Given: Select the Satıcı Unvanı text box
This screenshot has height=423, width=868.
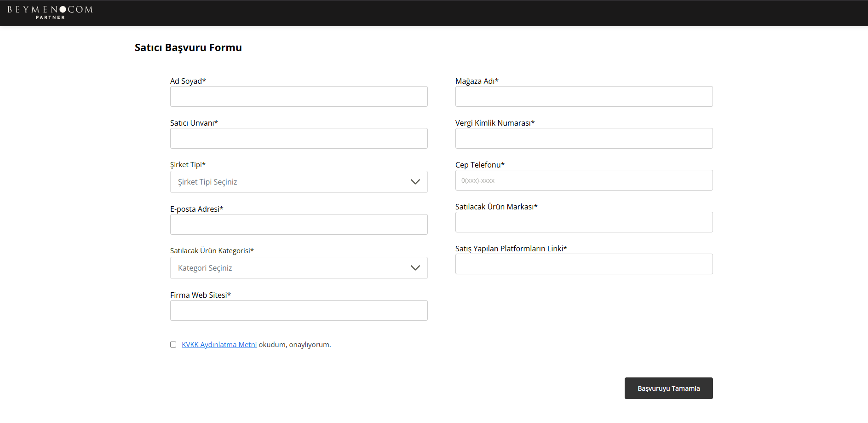Looking at the screenshot, I should pos(299,139).
